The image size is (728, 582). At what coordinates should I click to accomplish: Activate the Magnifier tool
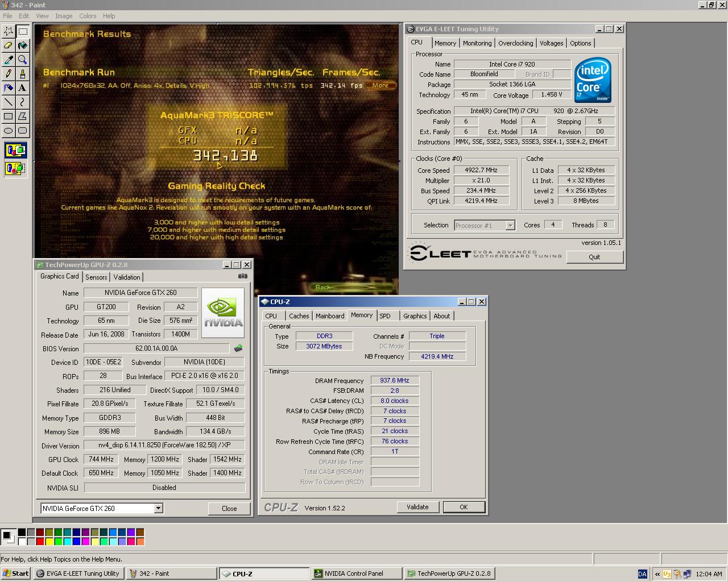(23, 60)
